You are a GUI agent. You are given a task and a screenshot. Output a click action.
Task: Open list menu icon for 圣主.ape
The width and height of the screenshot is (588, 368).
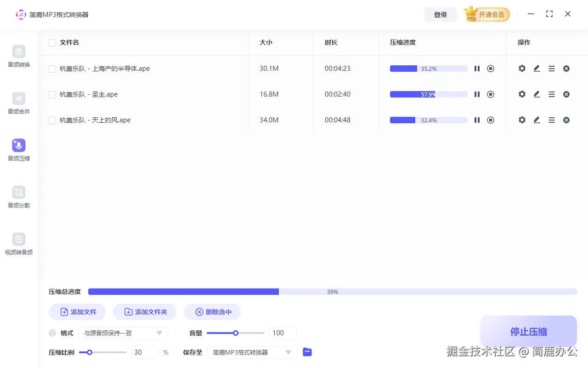(552, 94)
